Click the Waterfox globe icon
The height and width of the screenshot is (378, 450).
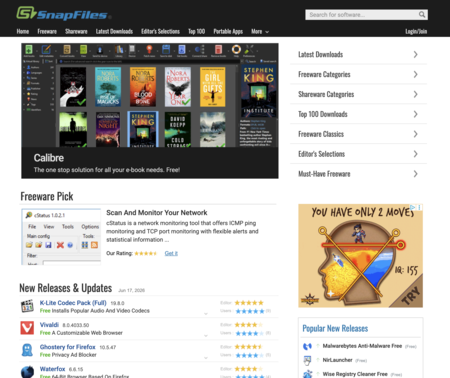tap(27, 372)
